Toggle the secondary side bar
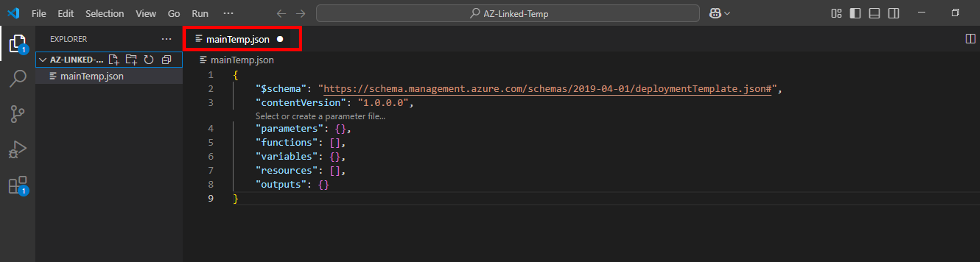Viewport: 980px width, 262px height. 893,14
